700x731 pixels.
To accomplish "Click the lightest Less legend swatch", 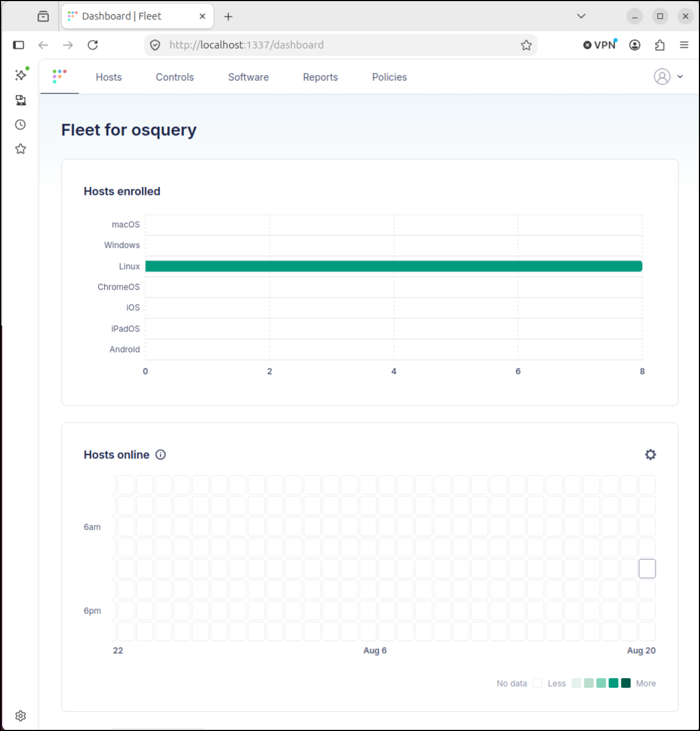I will pos(576,683).
